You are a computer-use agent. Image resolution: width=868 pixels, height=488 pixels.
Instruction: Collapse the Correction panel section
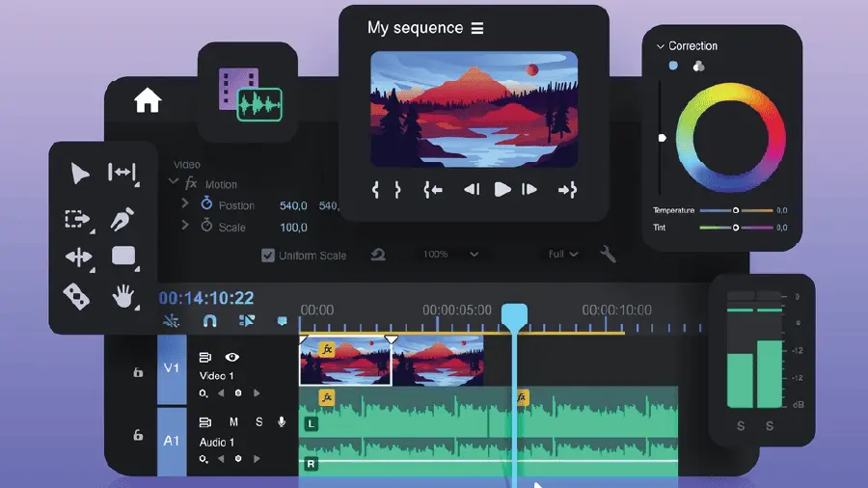pos(661,46)
